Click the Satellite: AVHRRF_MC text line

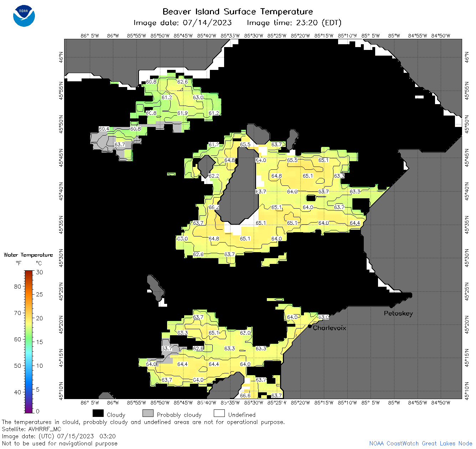click(31, 429)
